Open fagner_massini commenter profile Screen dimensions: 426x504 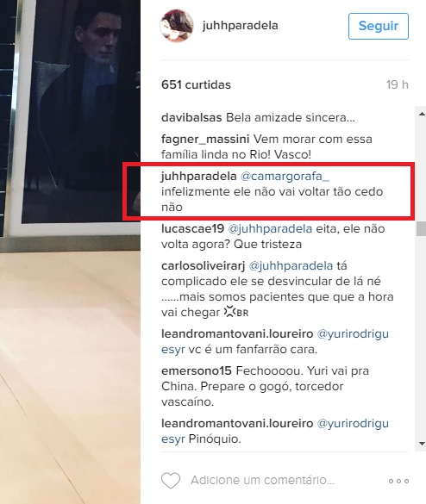click(205, 140)
